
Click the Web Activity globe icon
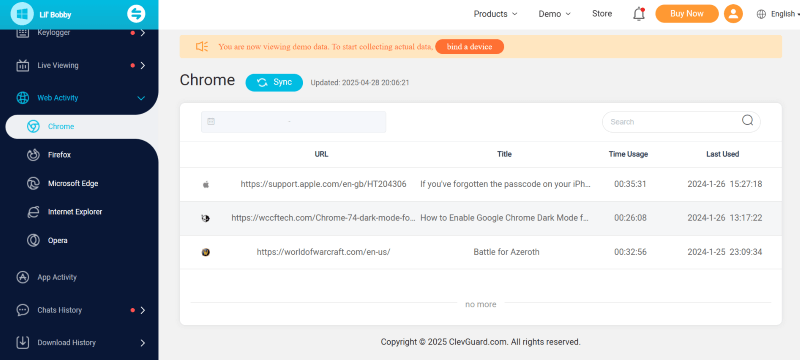click(22, 98)
